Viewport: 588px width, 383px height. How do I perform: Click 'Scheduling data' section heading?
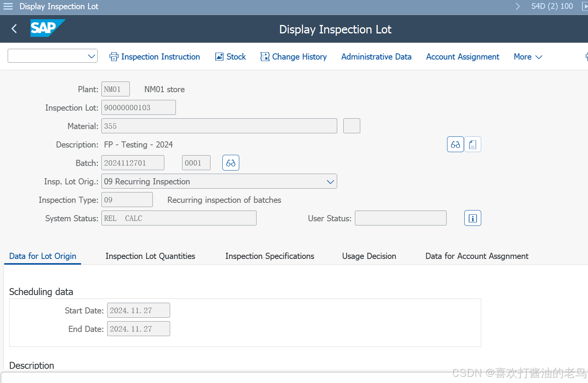coord(41,292)
